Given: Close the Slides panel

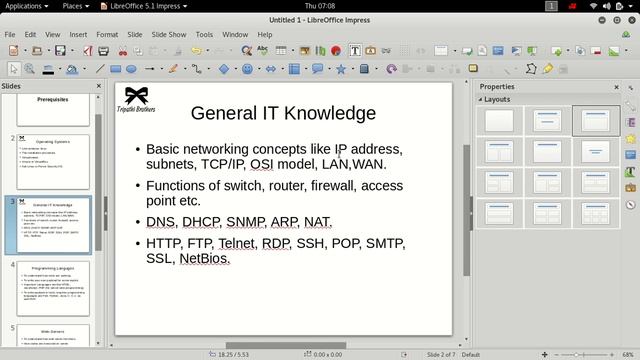Looking at the screenshot, I should click(98, 86).
